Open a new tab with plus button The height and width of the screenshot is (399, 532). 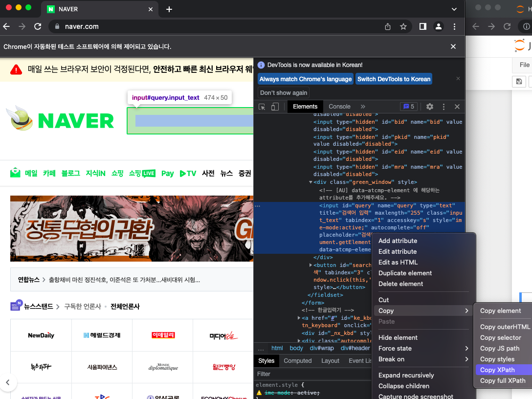click(169, 9)
